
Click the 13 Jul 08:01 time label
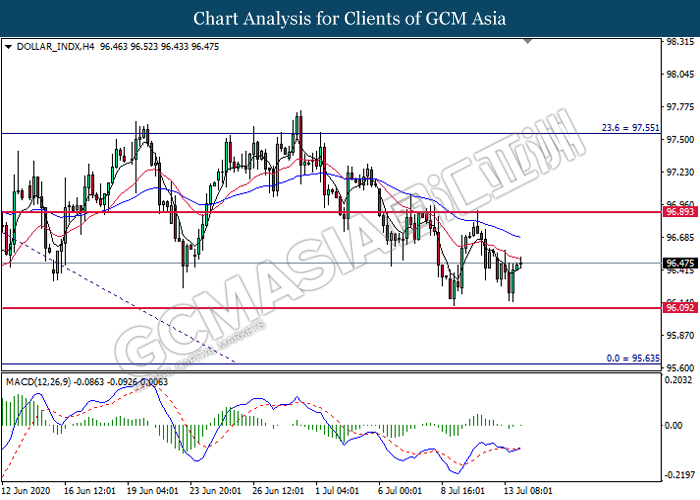point(528,491)
